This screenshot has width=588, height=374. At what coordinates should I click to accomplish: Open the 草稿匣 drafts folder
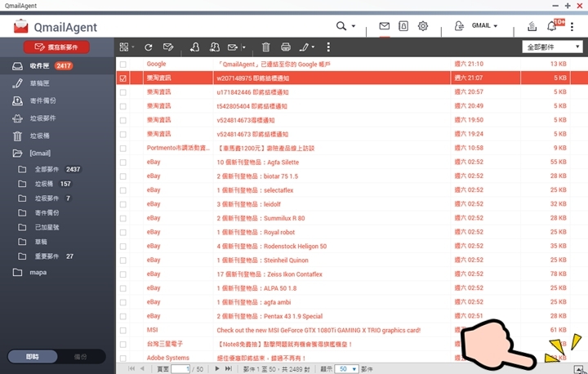pos(57,83)
